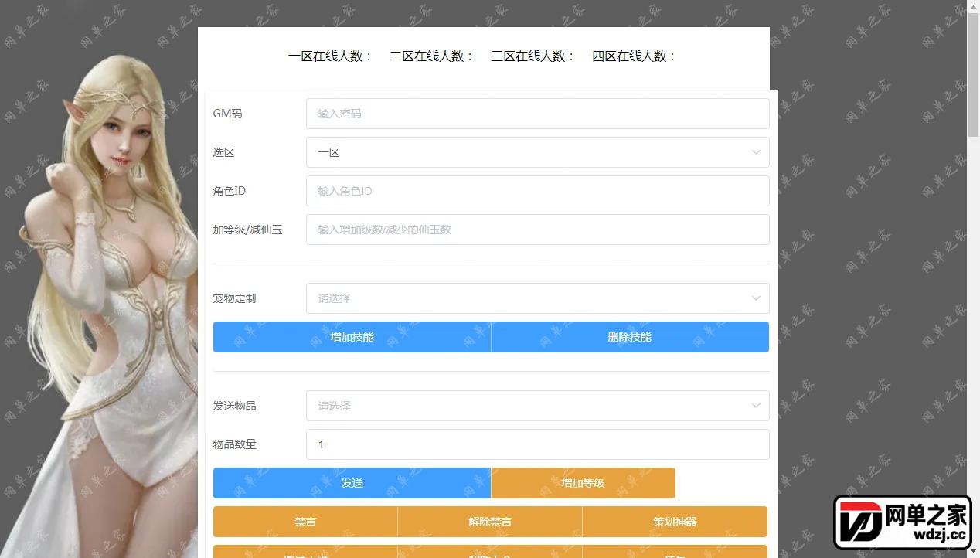Click the blue 发送 button
The width and height of the screenshot is (980, 558).
pyautogui.click(x=352, y=483)
